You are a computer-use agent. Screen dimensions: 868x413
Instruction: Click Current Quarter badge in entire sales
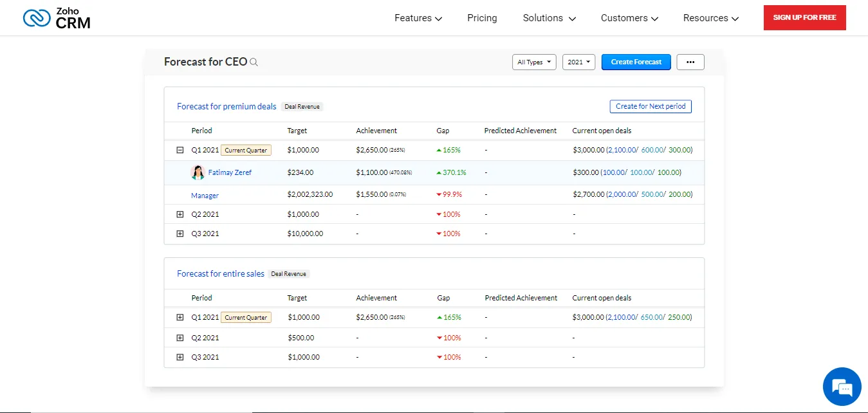coord(246,317)
